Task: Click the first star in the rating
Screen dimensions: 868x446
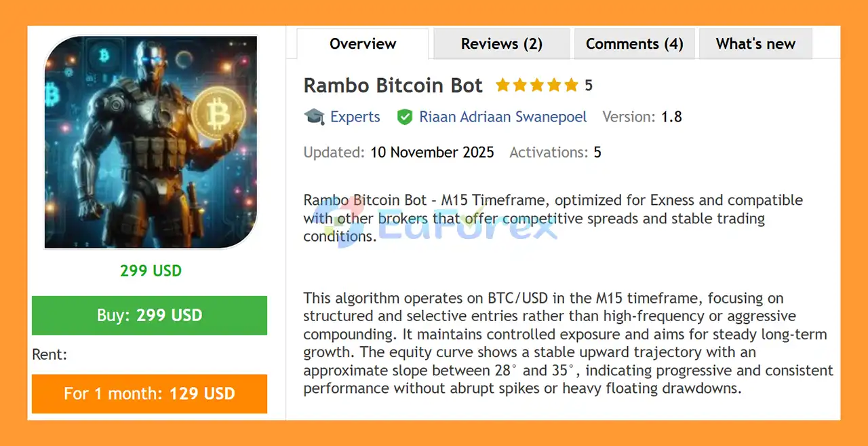Action: click(502, 86)
